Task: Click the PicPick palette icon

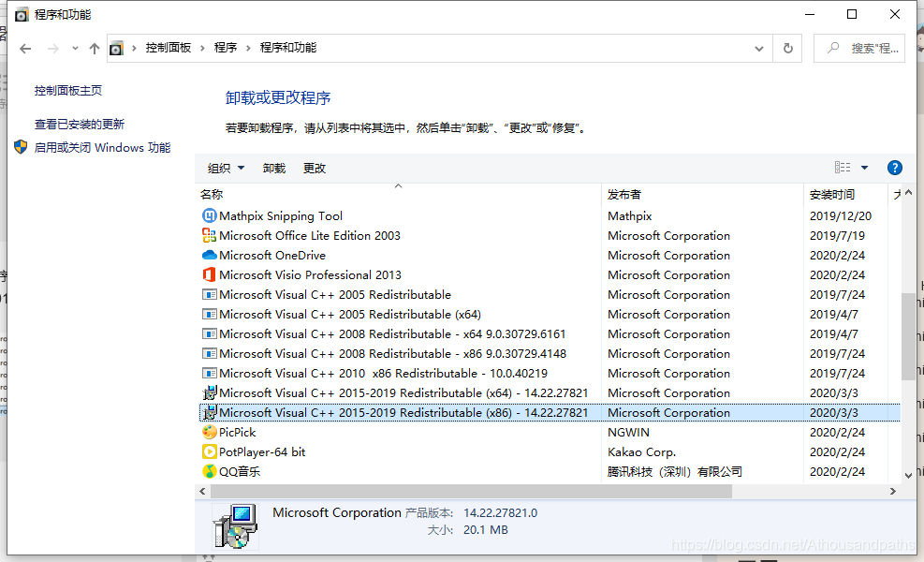Action: tap(209, 432)
